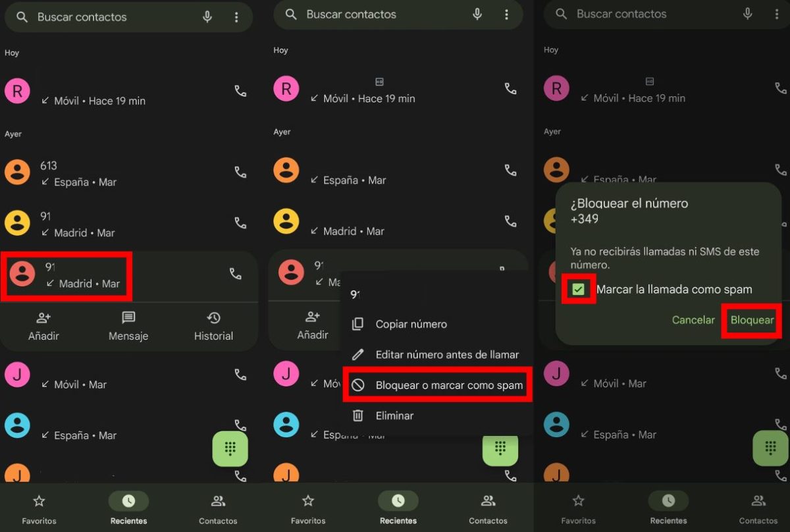Image resolution: width=790 pixels, height=532 pixels.
Task: Tap the call icon beside the Madrid entry
Action: click(240, 224)
